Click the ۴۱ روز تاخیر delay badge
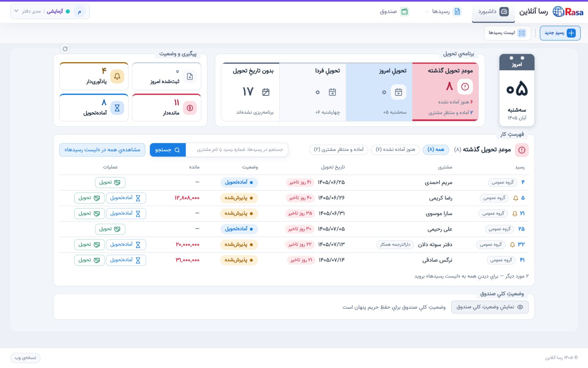This screenshot has height=368, width=588. pyautogui.click(x=300, y=183)
